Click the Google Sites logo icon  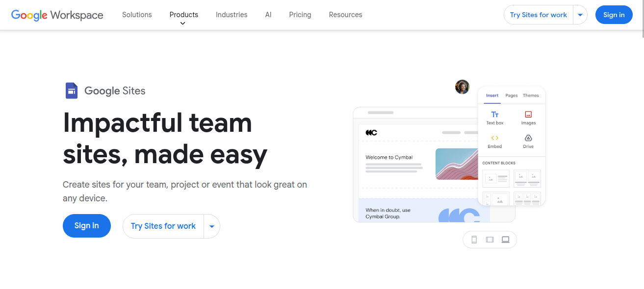(72, 91)
